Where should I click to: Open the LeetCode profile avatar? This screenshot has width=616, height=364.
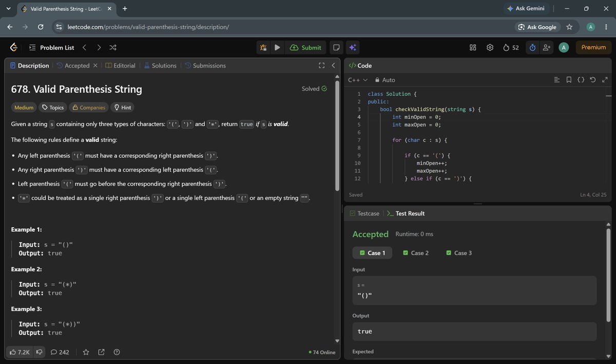pyautogui.click(x=564, y=48)
